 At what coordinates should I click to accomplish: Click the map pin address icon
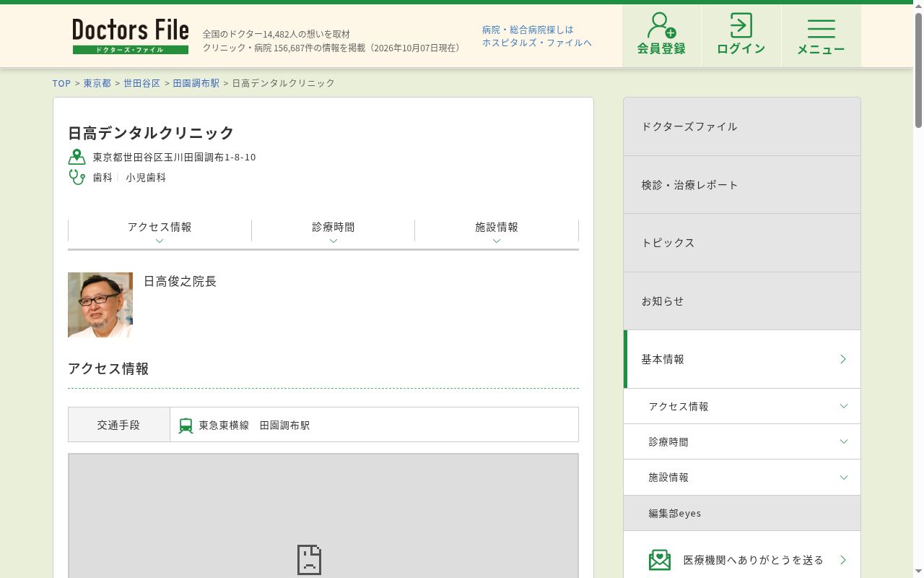(x=77, y=157)
